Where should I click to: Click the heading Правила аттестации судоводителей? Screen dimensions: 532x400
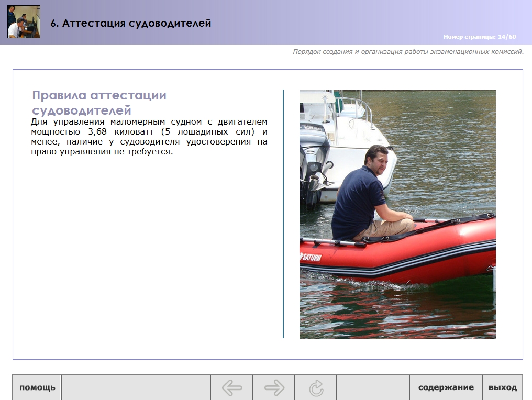pos(99,103)
